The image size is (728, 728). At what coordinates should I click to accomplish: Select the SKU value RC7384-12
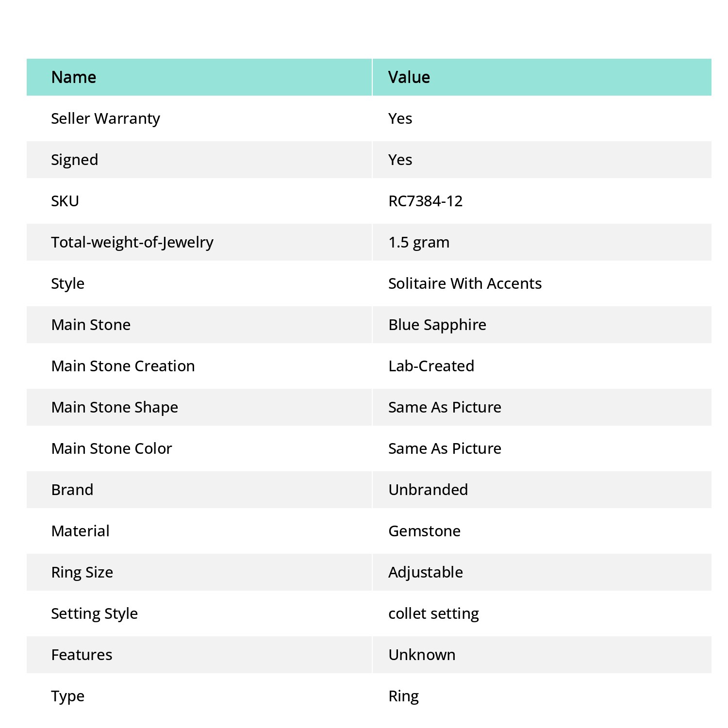425,201
